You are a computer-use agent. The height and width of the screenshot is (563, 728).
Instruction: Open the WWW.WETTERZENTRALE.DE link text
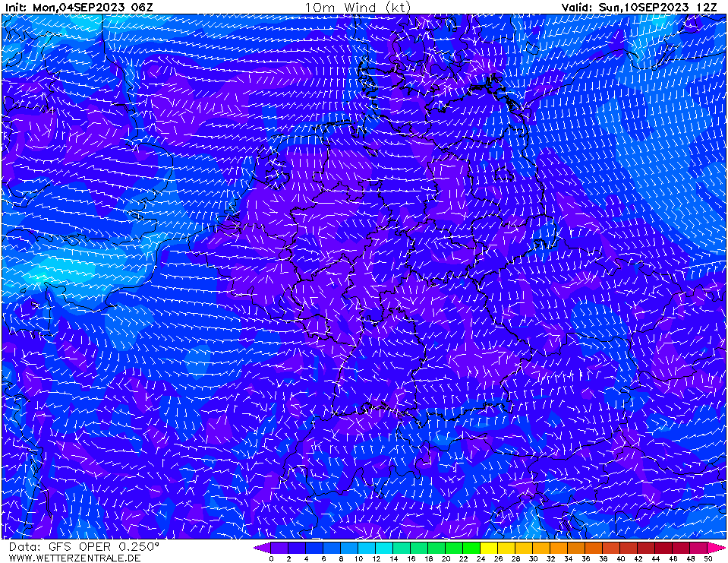[74, 558]
